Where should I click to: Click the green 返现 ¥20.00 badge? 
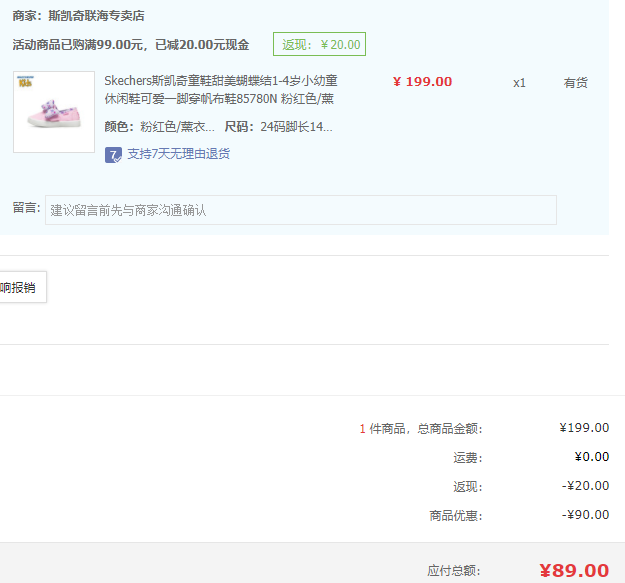[x=319, y=44]
